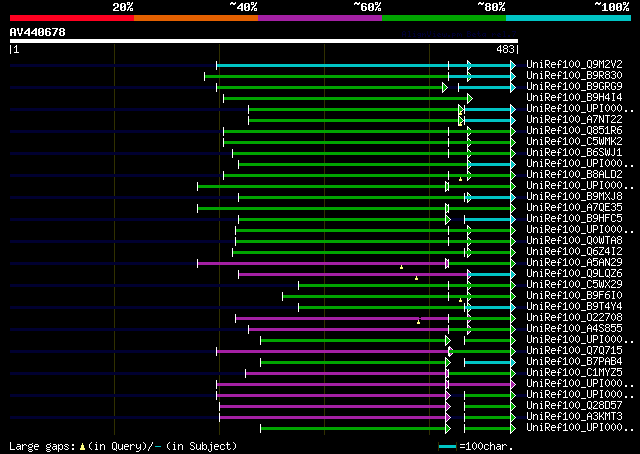
Task: Click the orange ~40% identity legend segment
Action: [x=196, y=18]
